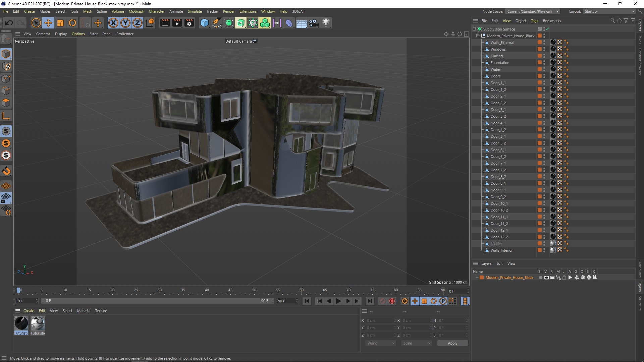The width and height of the screenshot is (644, 362).
Task: Switch to Texture mode checkered icon
Action: (6, 66)
